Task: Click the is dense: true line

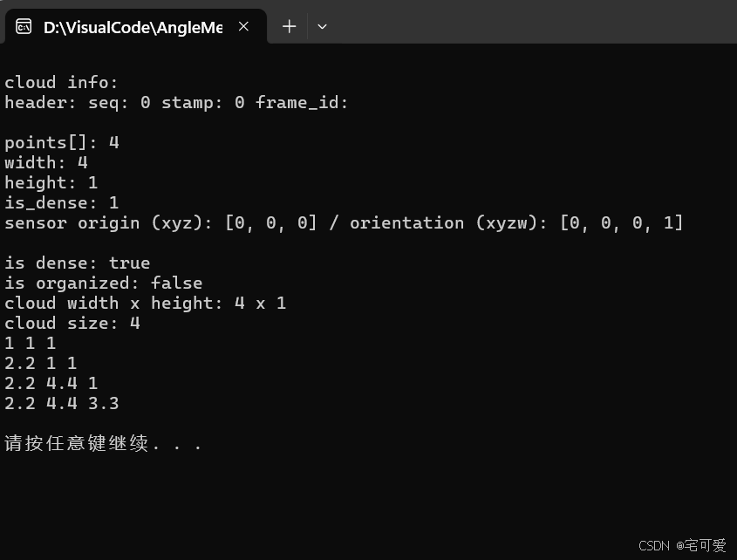Action: point(77,263)
